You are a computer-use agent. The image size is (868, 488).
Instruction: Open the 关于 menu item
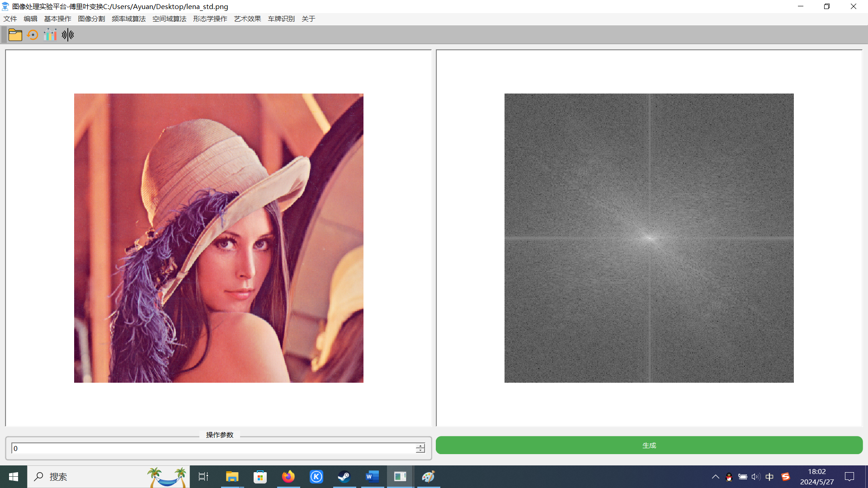(308, 19)
